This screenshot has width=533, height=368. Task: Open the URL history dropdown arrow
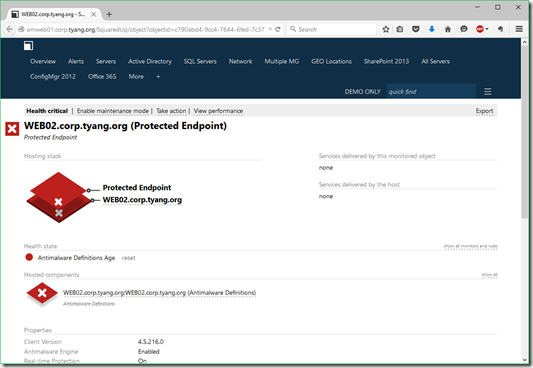pyautogui.click(x=270, y=29)
